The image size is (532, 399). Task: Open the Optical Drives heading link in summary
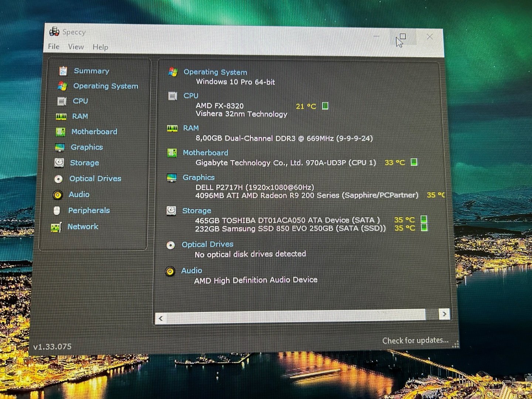pyautogui.click(x=207, y=244)
